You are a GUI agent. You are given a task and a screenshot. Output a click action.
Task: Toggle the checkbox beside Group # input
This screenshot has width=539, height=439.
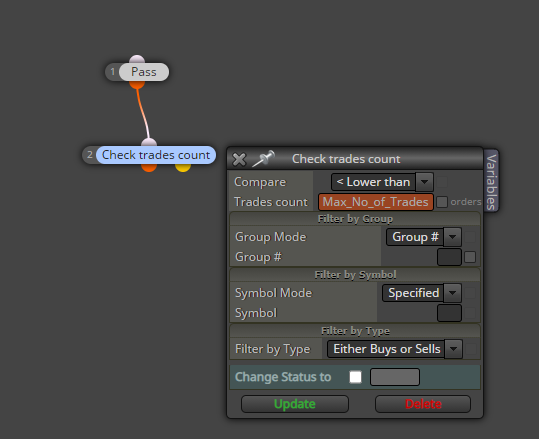coord(470,257)
